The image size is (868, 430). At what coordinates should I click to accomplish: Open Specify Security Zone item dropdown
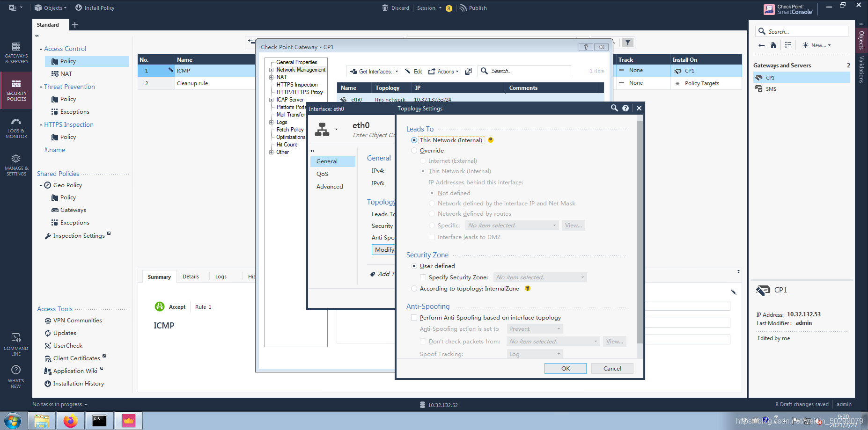coord(540,277)
